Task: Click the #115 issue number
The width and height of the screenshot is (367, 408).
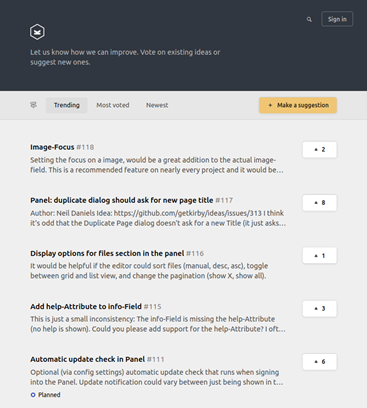Action: point(152,306)
